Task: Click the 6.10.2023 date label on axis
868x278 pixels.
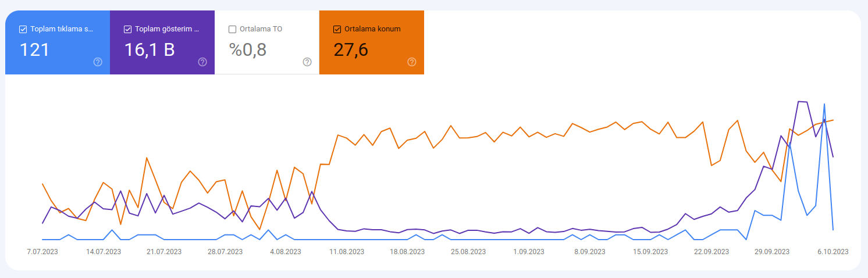Action: click(x=832, y=252)
